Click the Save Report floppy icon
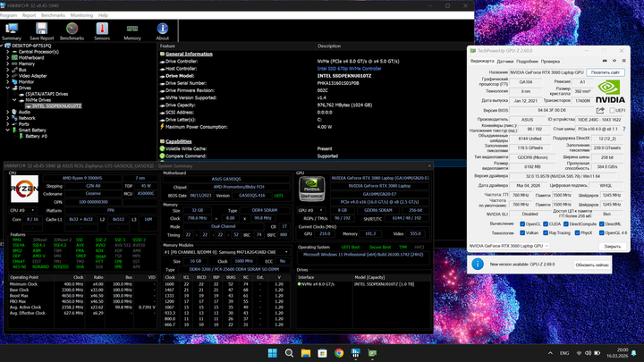This screenshot has width=644, height=362. [41, 31]
